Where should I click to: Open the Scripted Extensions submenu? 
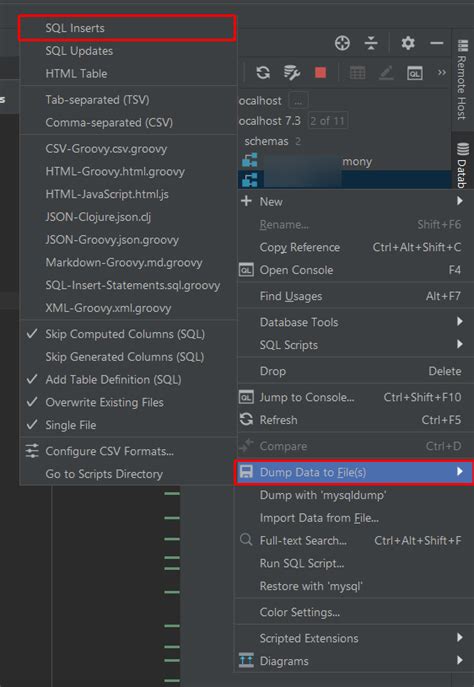coord(354,638)
